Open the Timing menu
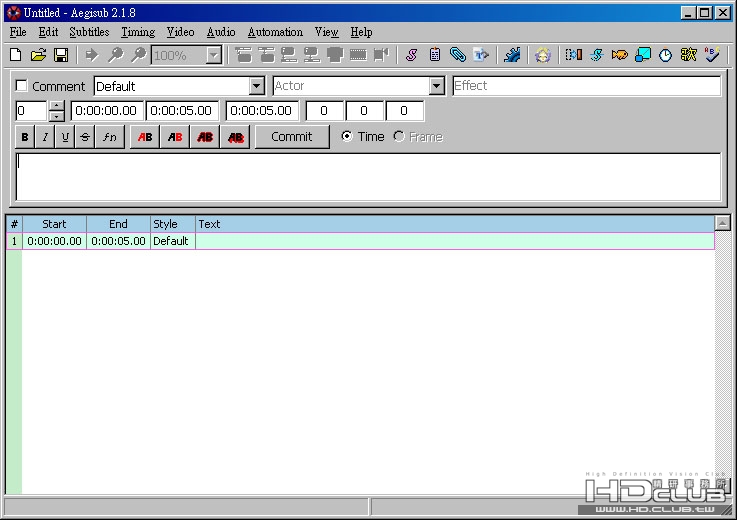The width and height of the screenshot is (737, 520). 138,32
